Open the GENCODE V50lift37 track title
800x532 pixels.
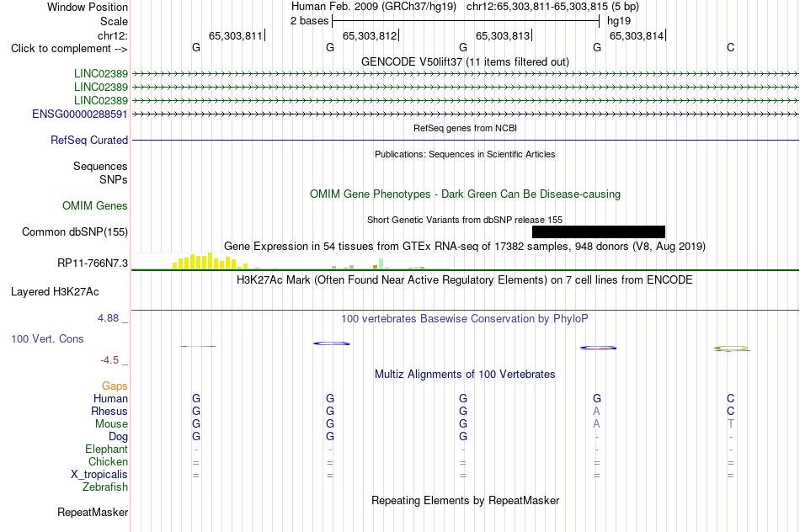click(465, 61)
